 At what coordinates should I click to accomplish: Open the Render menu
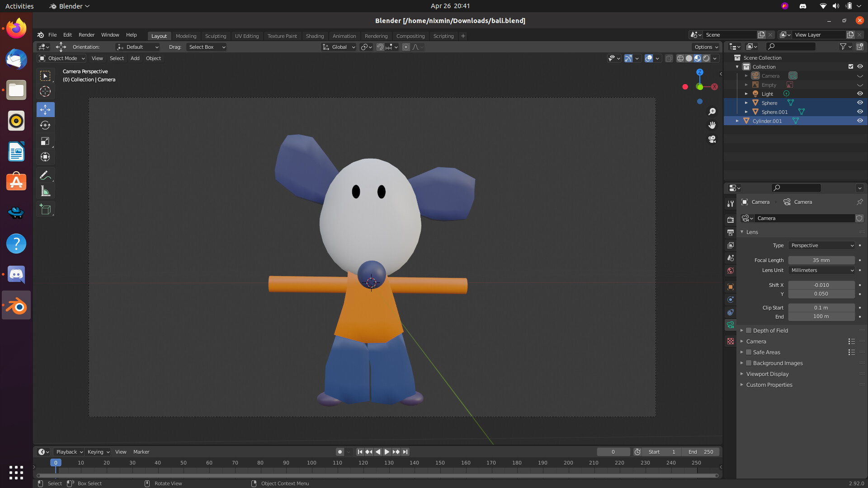pos(86,35)
